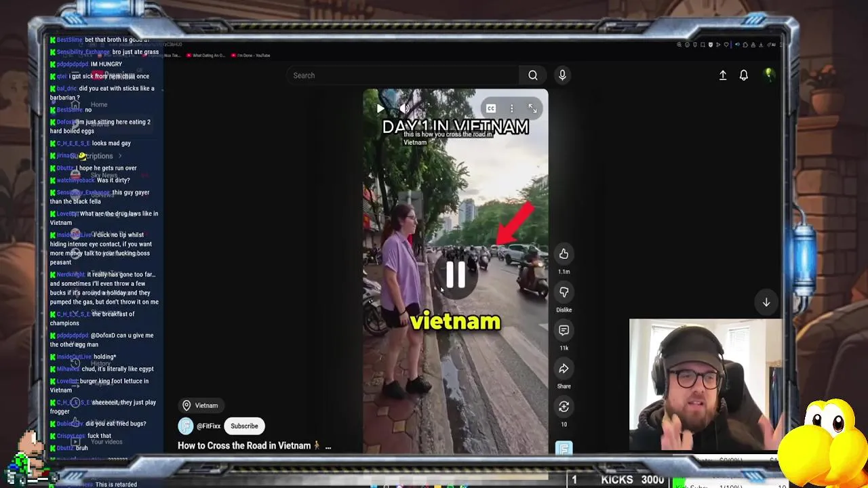Click chat message "chud, it's literally like egypt"
868x488 pixels.
tap(117, 369)
